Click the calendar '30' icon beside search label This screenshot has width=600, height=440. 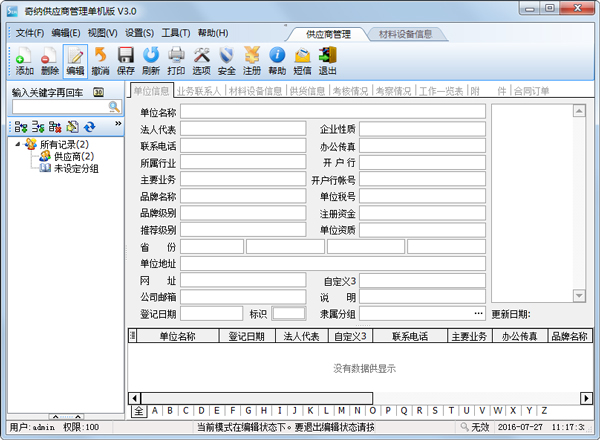point(98,92)
